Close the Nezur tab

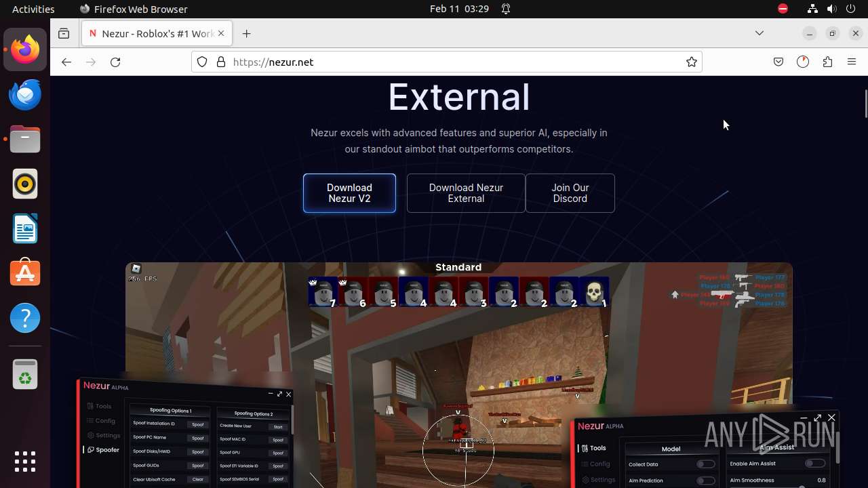pyautogui.click(x=221, y=33)
